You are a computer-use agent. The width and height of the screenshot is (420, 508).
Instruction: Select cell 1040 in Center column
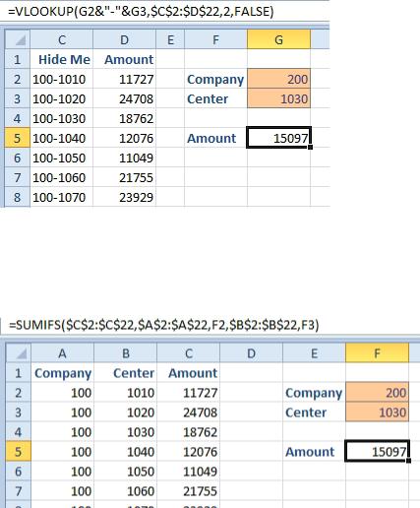[125, 452]
